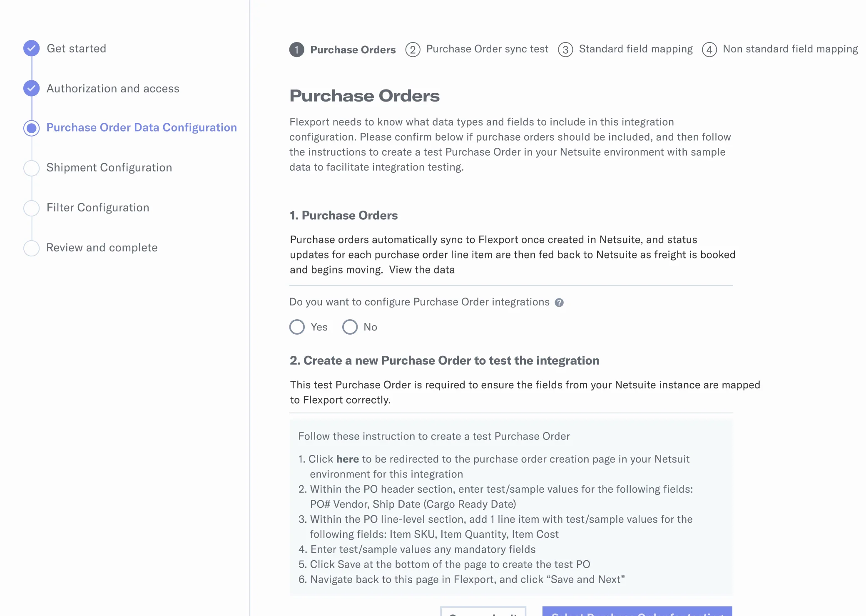Click the Review and complete step circle
The image size is (866, 616).
(x=32, y=248)
